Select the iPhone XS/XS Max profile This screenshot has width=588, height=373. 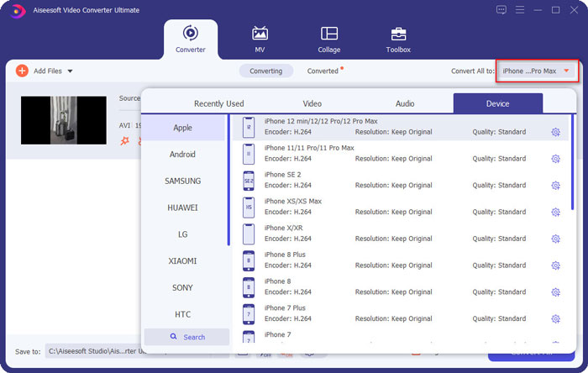[401, 207]
